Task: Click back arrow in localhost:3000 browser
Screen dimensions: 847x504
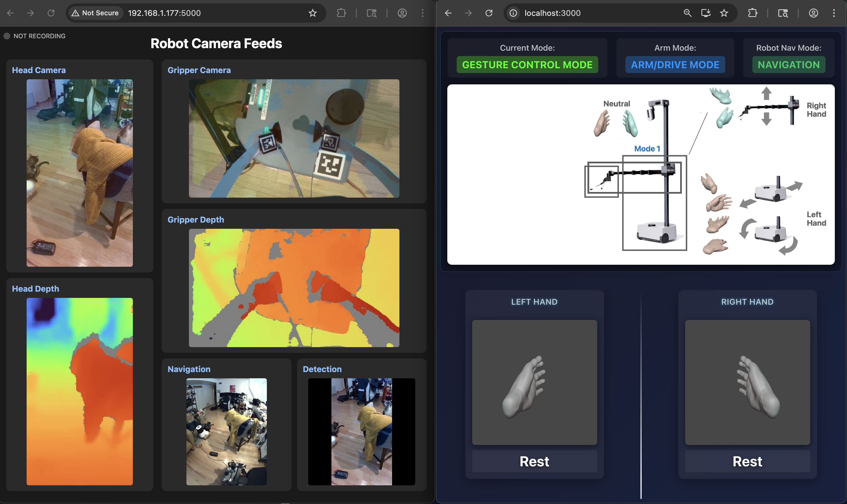Action: pyautogui.click(x=448, y=13)
